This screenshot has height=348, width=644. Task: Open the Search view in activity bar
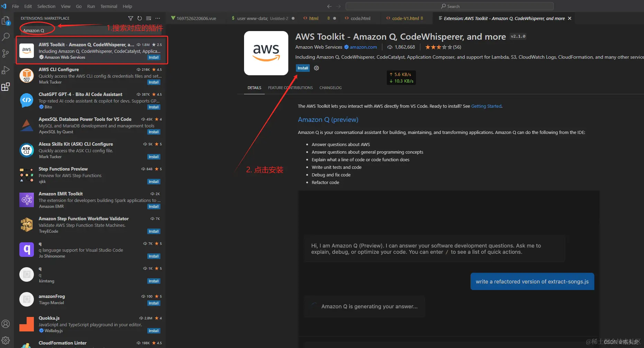pyautogui.click(x=6, y=37)
